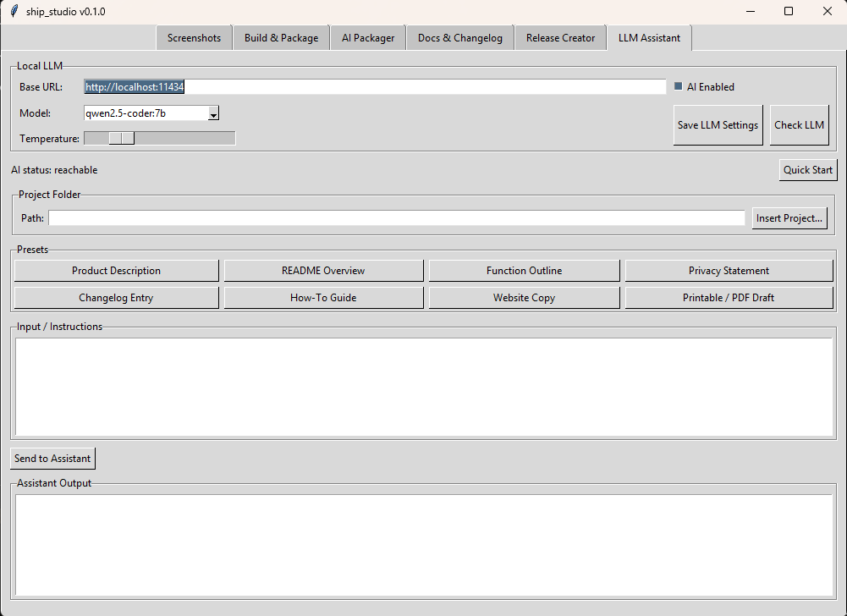Go to the AI Packager tab
Screen dimensions: 847x616
click(x=368, y=38)
